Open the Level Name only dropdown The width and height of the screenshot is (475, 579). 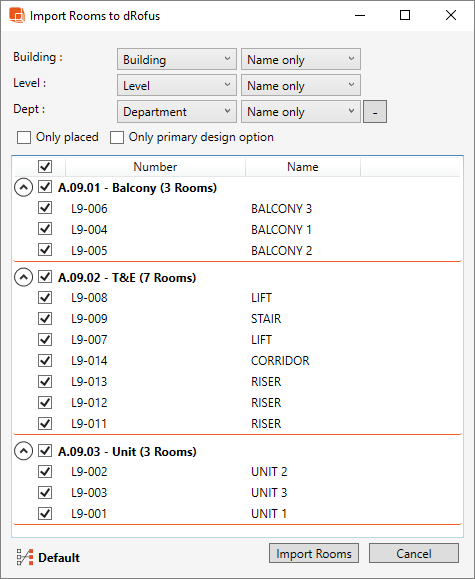coord(301,85)
